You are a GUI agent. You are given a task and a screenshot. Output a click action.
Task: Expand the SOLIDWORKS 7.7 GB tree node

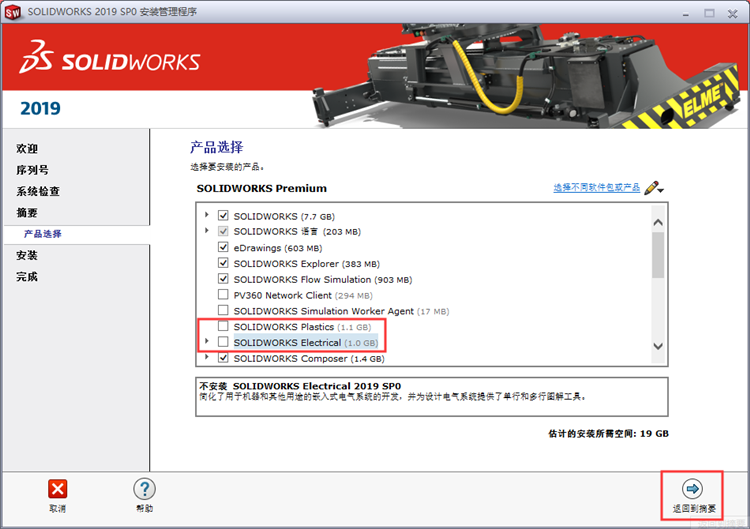(207, 215)
